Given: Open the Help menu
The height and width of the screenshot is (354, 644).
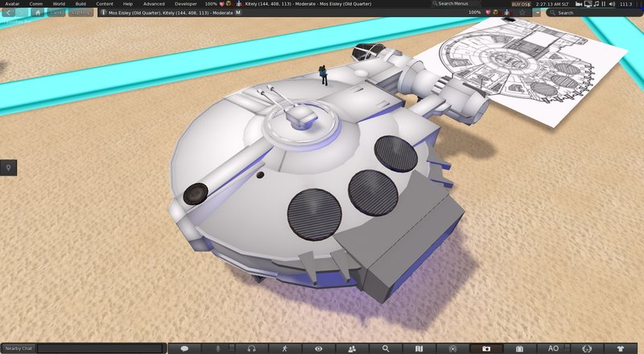Looking at the screenshot, I should [x=128, y=4].
